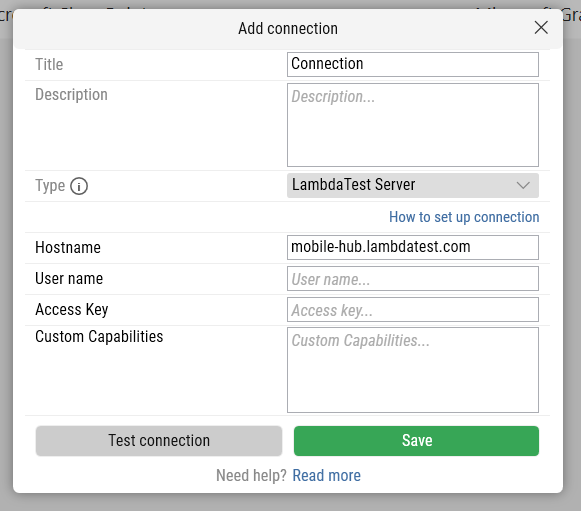Click the User name label
Image resolution: width=581 pixels, height=511 pixels.
point(69,279)
